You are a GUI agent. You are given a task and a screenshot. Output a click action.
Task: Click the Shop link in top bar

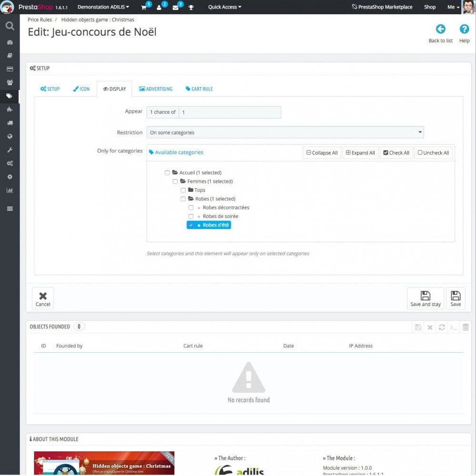429,7
